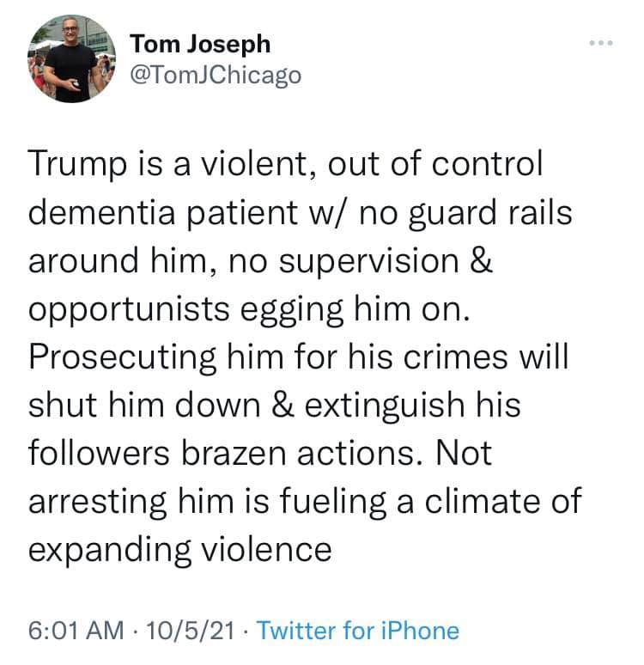Visit the @TomJChicago handle
Viewport: 644px width, 665px height.
point(216,76)
